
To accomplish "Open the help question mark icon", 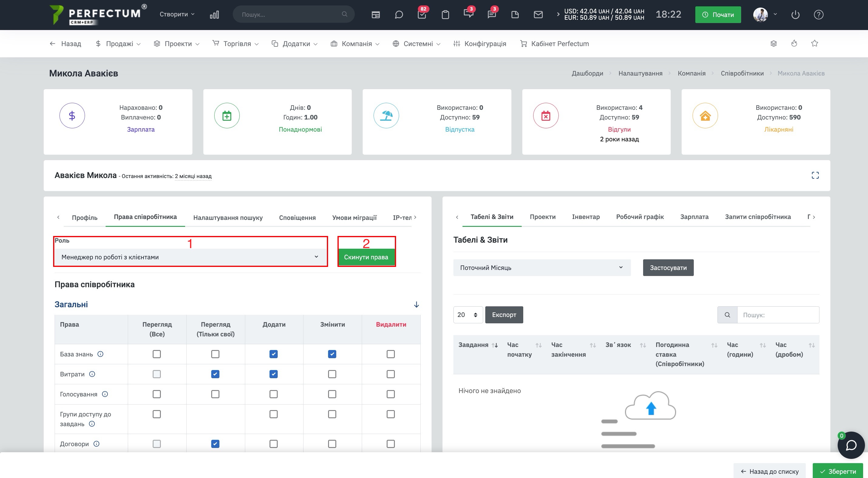I will coord(819,15).
